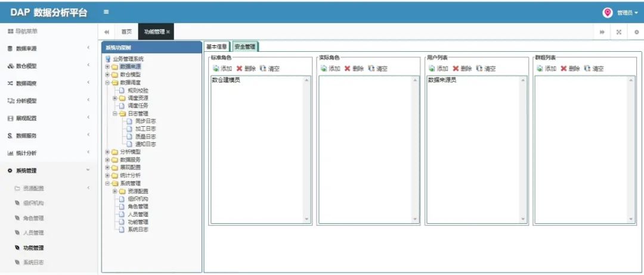The image size is (644, 275).
Task: Click 删除 in the 标准角色 panel
Action: coord(246,68)
